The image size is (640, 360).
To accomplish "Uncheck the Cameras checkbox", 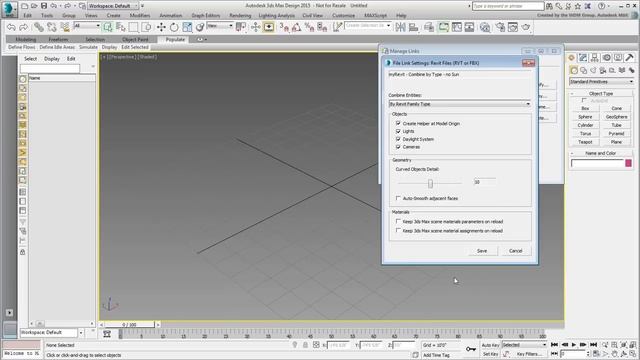I will click(398, 147).
